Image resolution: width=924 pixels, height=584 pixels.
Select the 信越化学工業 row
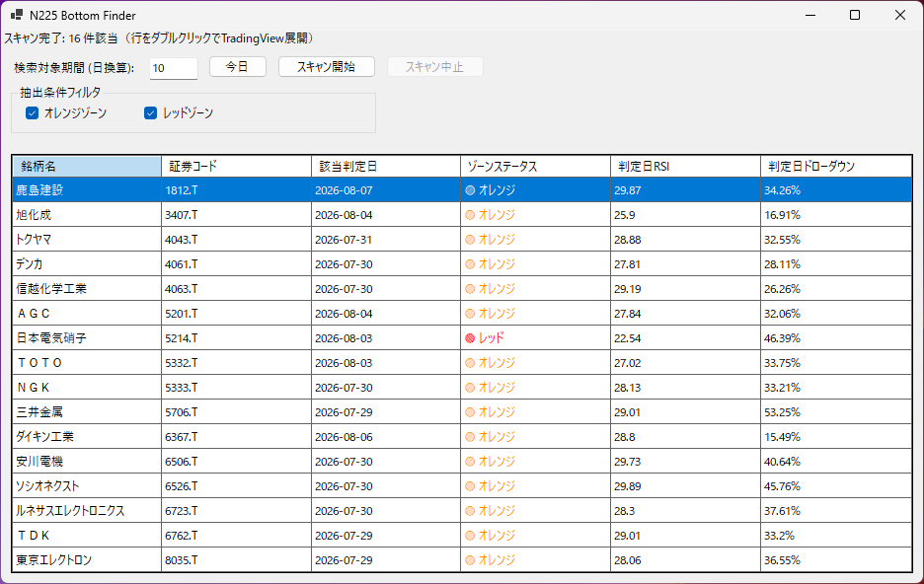462,289
